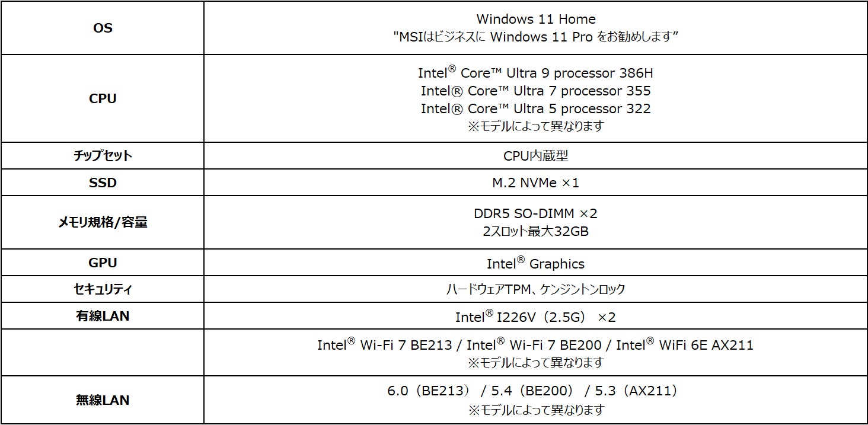Click the CPU row header
Image resolution: width=868 pixels, height=425 pixels.
tap(103, 99)
